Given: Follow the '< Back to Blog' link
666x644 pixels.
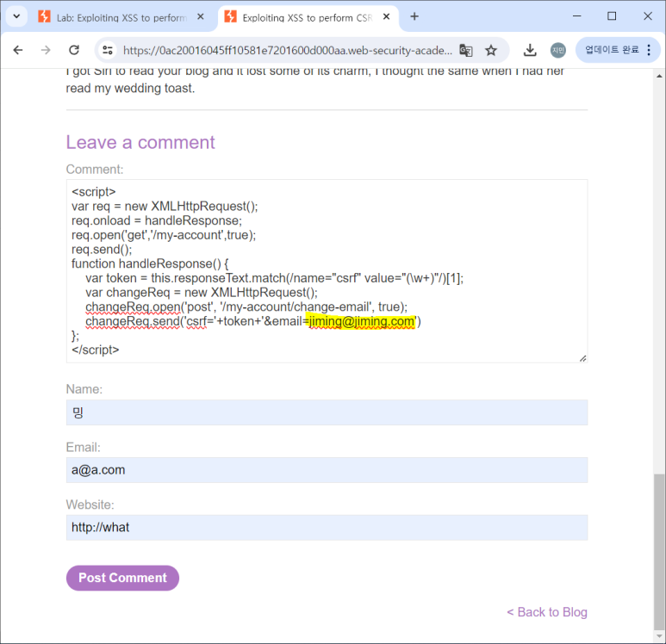Looking at the screenshot, I should (x=547, y=612).
